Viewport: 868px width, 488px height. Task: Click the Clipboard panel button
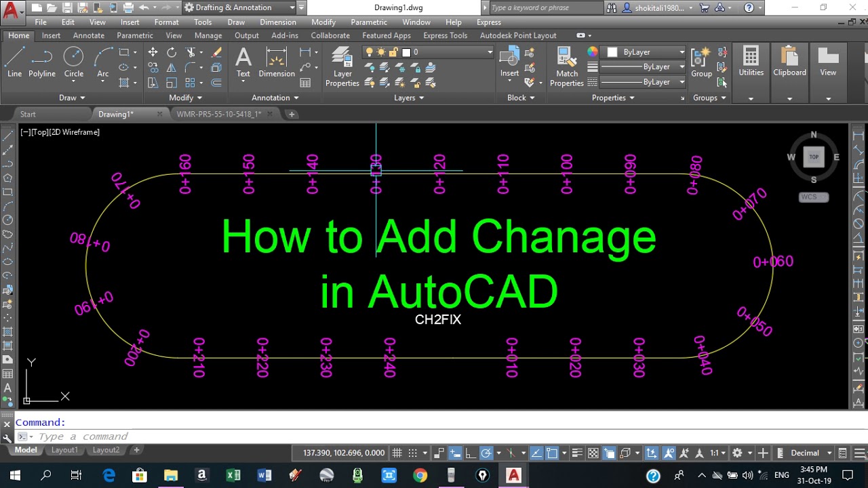(789, 62)
